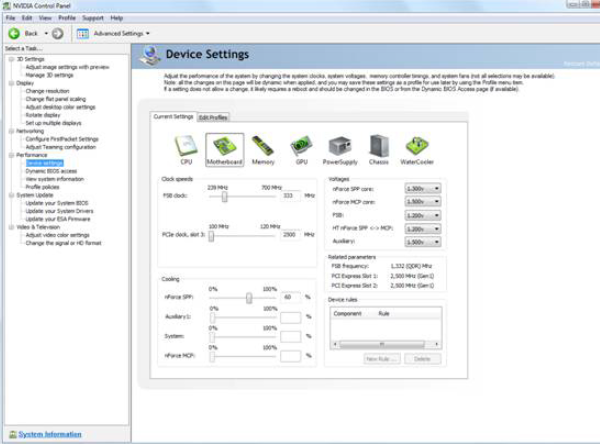This screenshot has width=600, height=444.
Task: Click the New Rule button
Action: [x=382, y=359]
